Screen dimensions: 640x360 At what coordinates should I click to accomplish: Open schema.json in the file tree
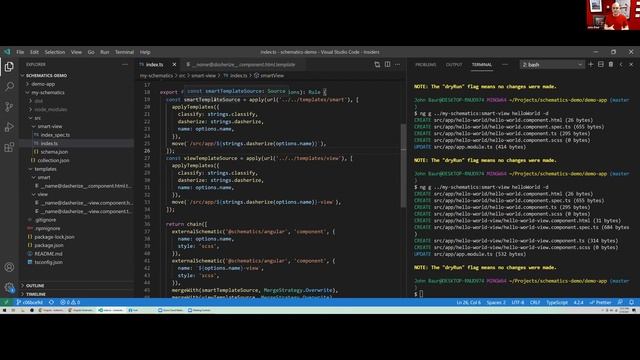54,152
